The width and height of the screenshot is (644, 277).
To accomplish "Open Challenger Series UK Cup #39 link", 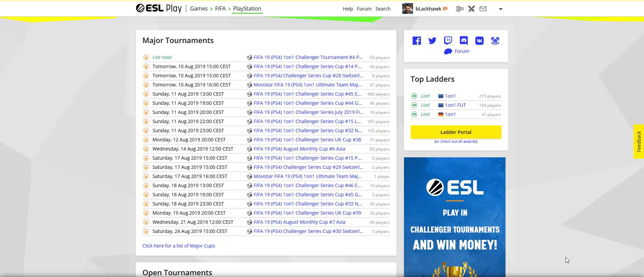I will [307, 213].
